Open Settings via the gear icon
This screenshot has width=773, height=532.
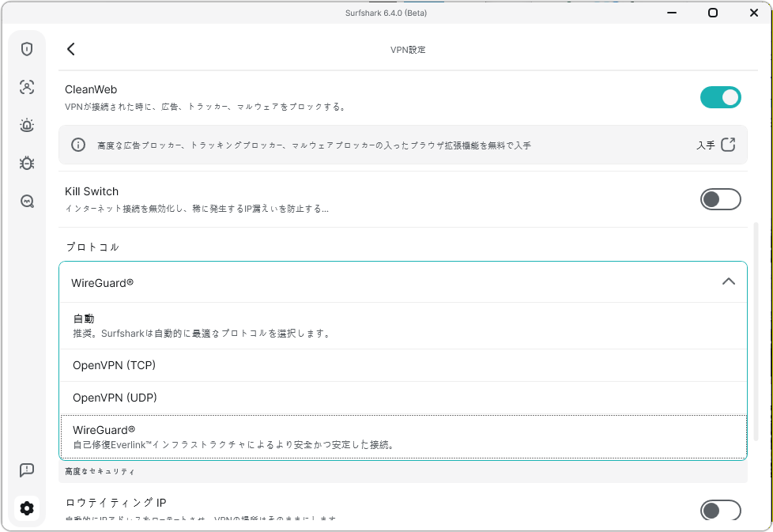click(x=27, y=508)
